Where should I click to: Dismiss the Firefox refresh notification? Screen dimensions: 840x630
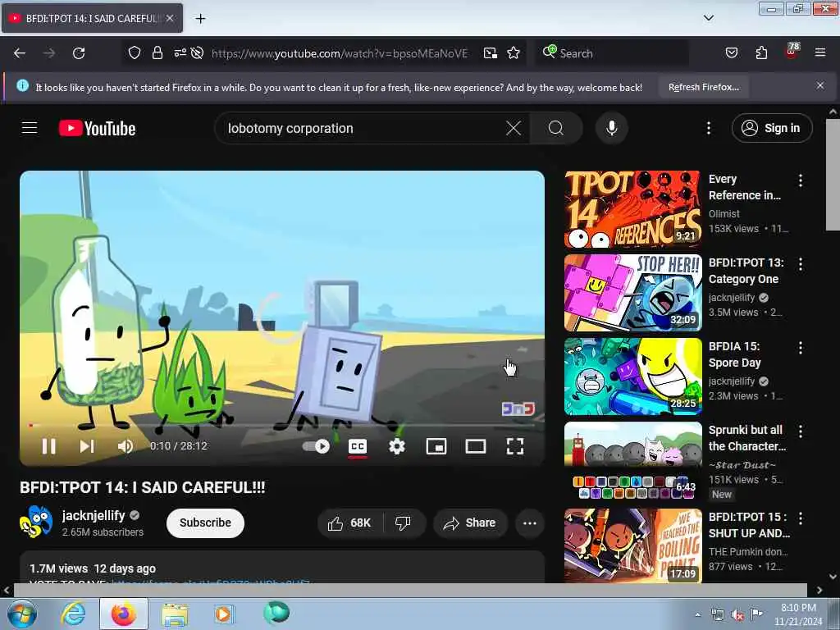pos(820,85)
